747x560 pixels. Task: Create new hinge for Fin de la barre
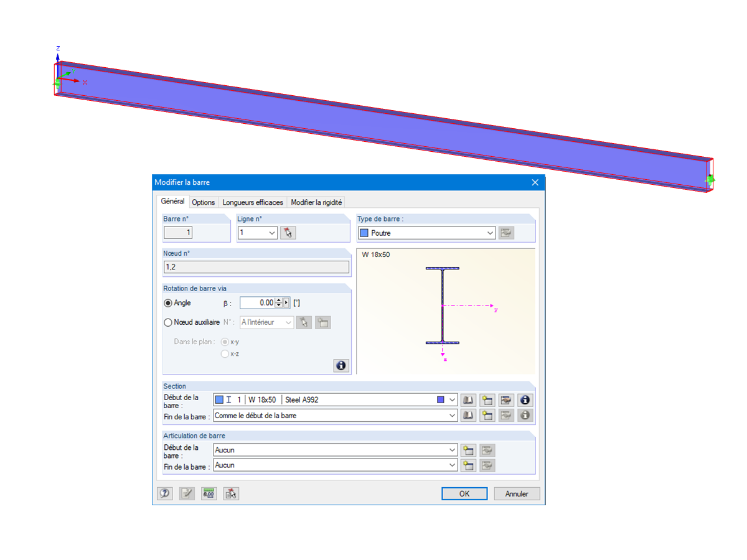click(x=468, y=465)
